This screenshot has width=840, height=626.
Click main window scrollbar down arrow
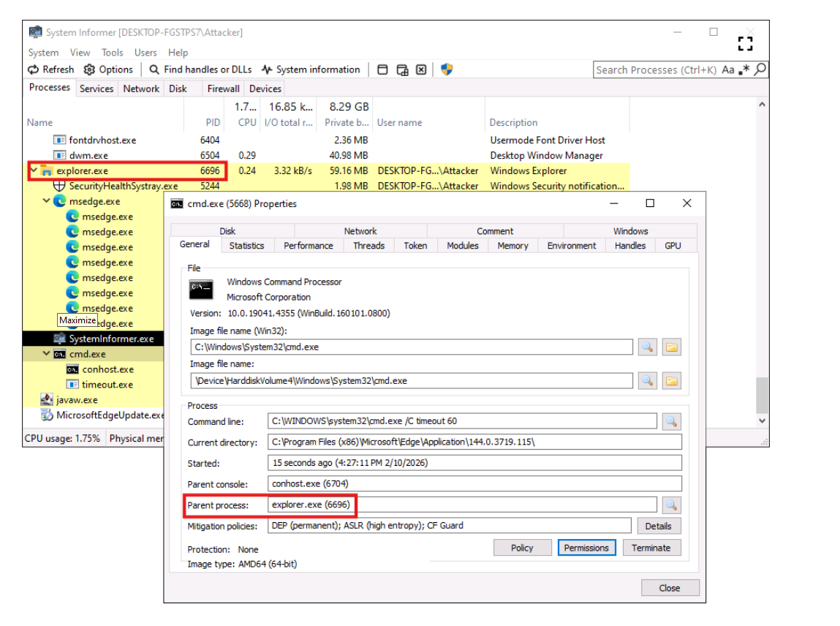(762, 421)
